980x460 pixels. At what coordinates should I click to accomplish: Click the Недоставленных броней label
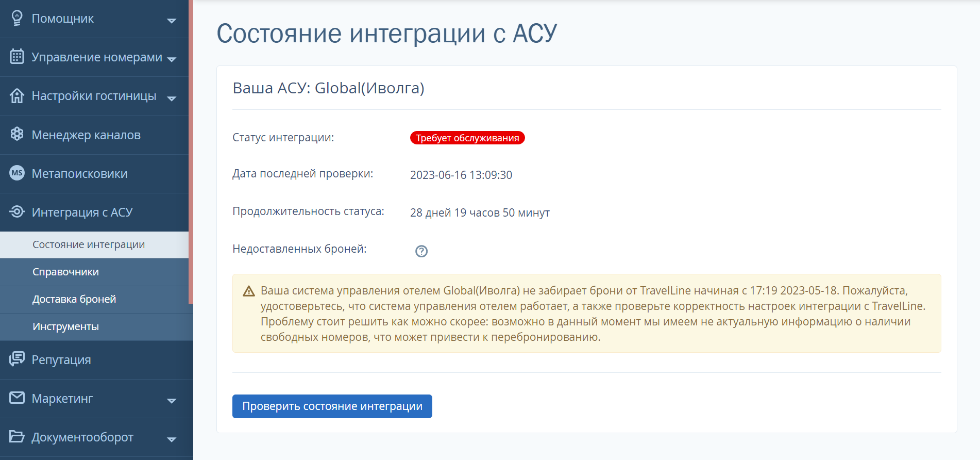(299, 249)
